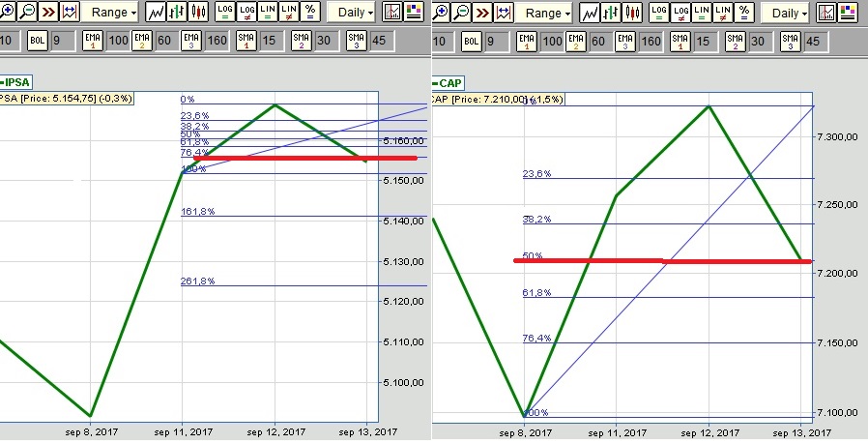This screenshot has width=868, height=444.
Task: Toggle EMA 1 on IPSA chart
Action: [x=93, y=41]
